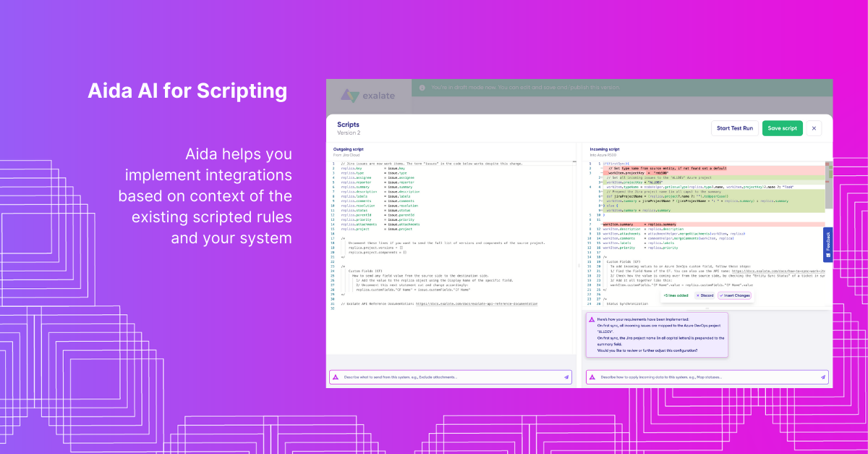This screenshot has height=454, width=868.
Task: Send the incoming prompt with paper-plane icon
Action: pyautogui.click(x=823, y=377)
